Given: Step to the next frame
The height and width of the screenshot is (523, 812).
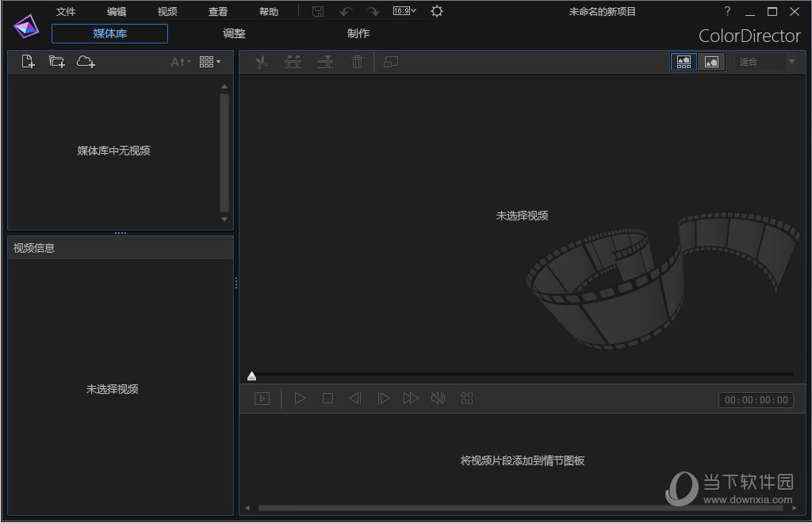Looking at the screenshot, I should pyautogui.click(x=383, y=399).
